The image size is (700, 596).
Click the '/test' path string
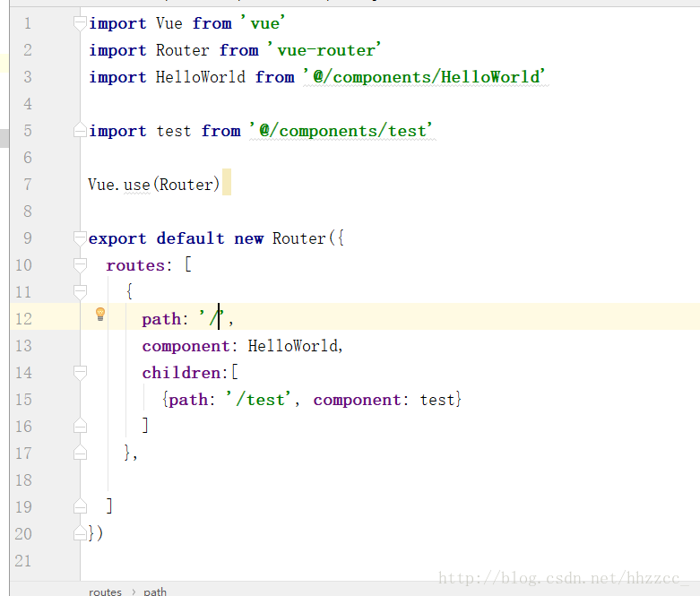click(258, 399)
